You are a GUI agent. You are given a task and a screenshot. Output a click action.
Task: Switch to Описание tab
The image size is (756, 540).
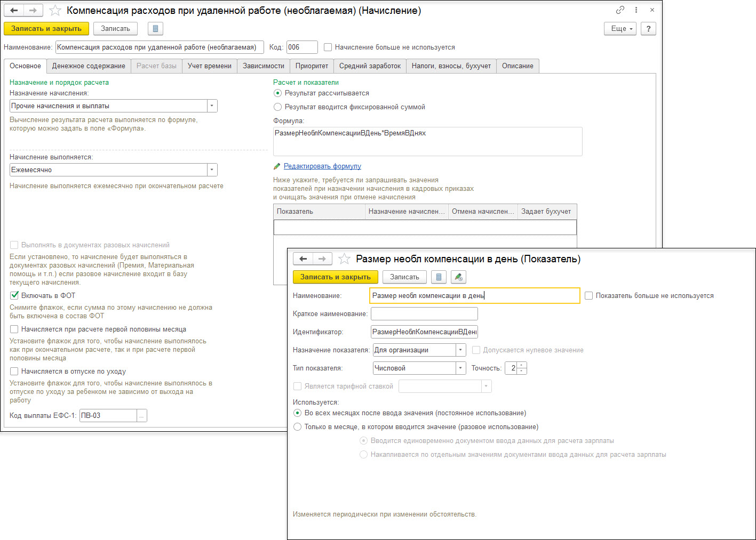point(518,66)
